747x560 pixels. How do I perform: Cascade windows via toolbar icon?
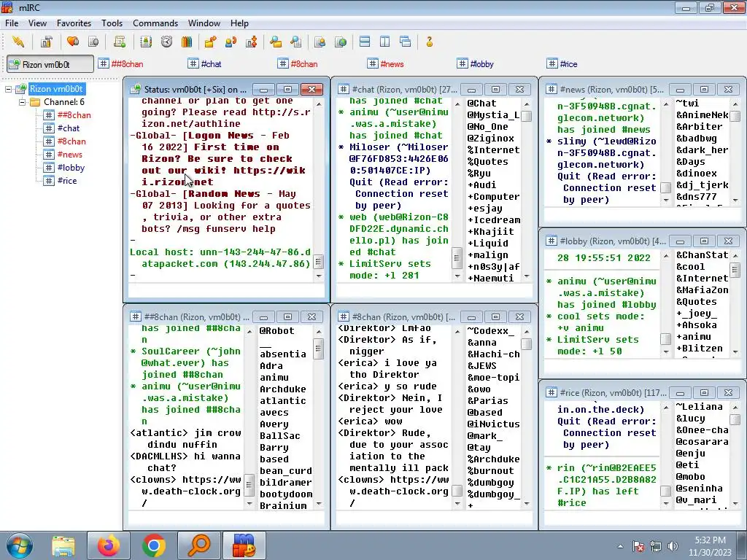click(x=406, y=42)
